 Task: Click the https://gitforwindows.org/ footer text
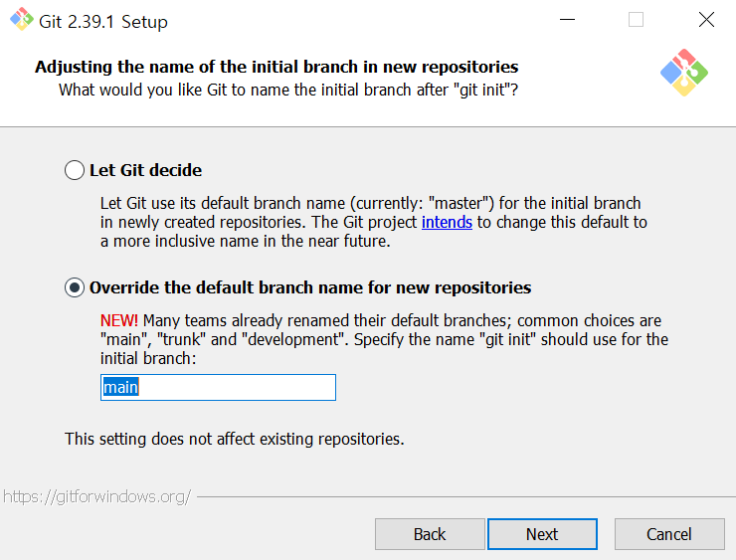(97, 496)
